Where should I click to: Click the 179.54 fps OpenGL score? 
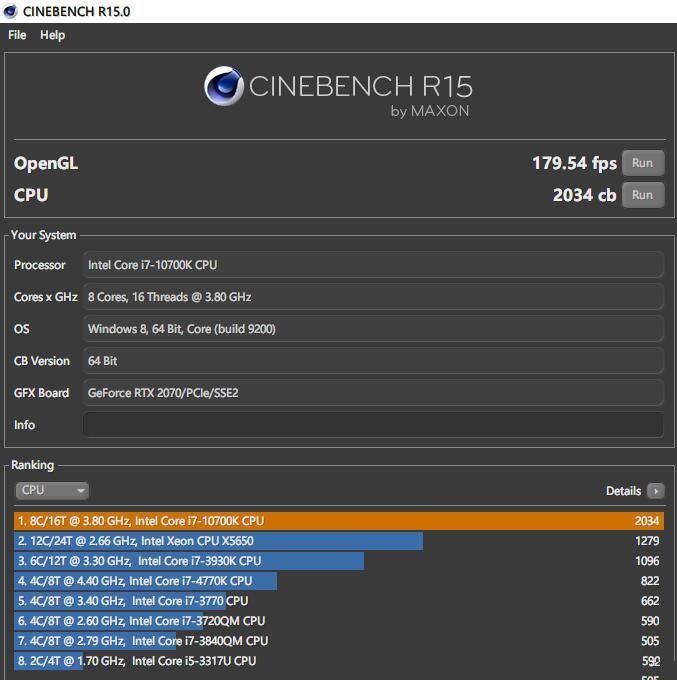[574, 163]
